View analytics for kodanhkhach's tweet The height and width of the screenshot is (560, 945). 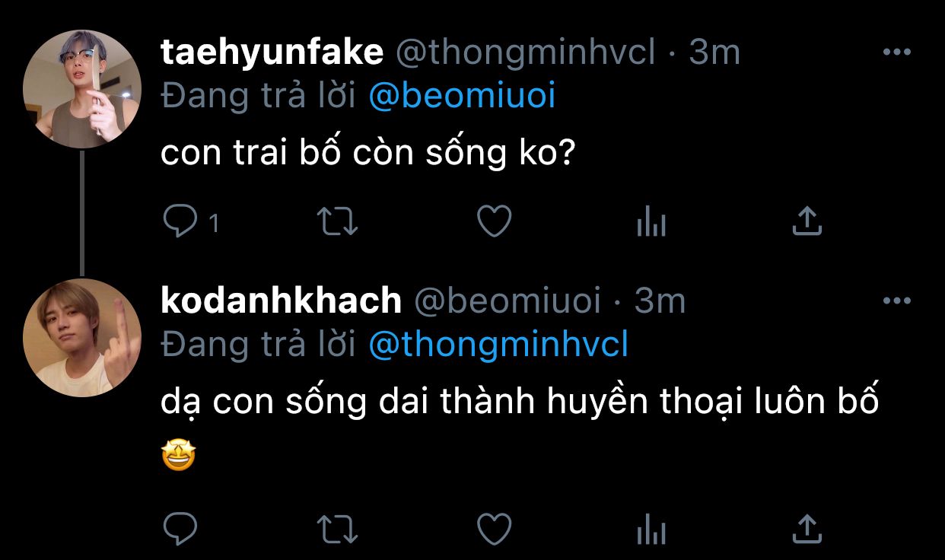651,529
